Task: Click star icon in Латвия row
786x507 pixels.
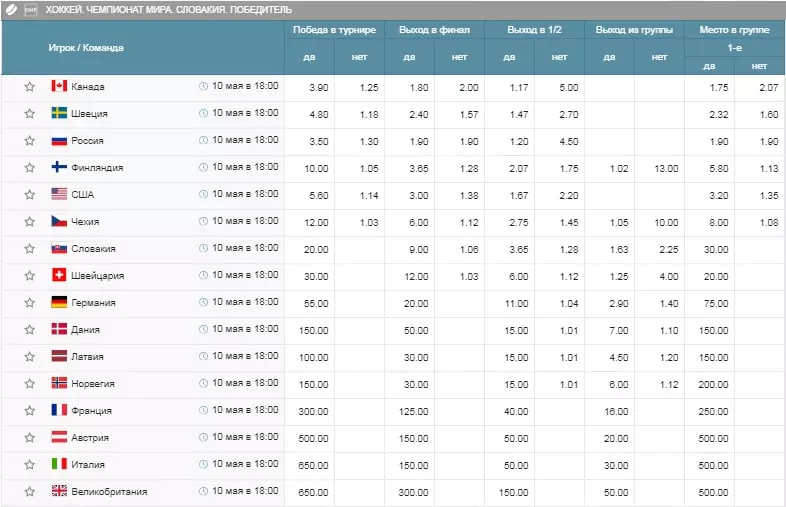Action: 30,357
